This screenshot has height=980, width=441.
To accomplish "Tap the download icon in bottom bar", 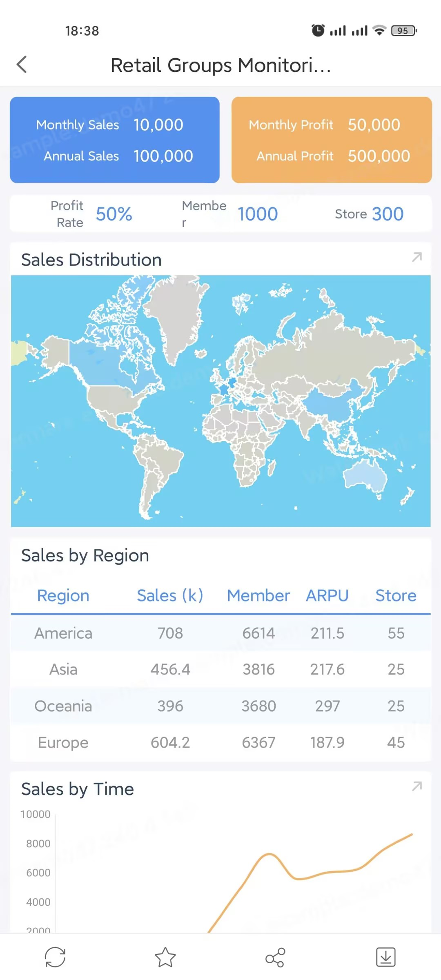I will [386, 957].
